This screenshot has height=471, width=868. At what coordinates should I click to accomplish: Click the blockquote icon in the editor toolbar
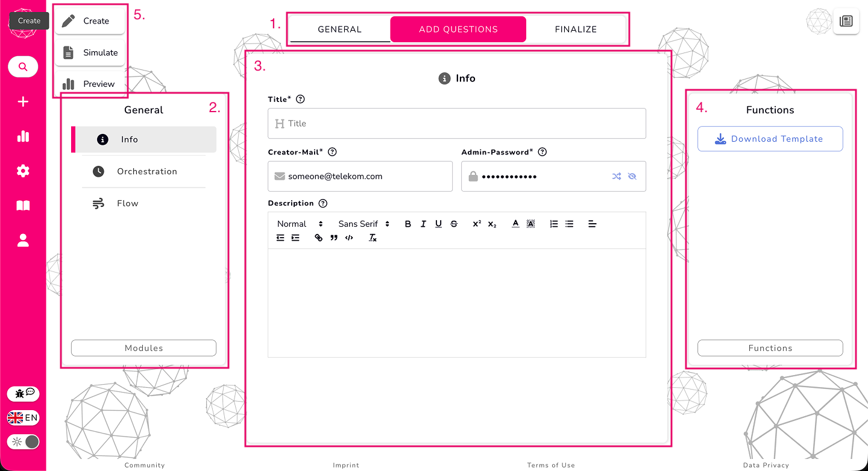334,238
